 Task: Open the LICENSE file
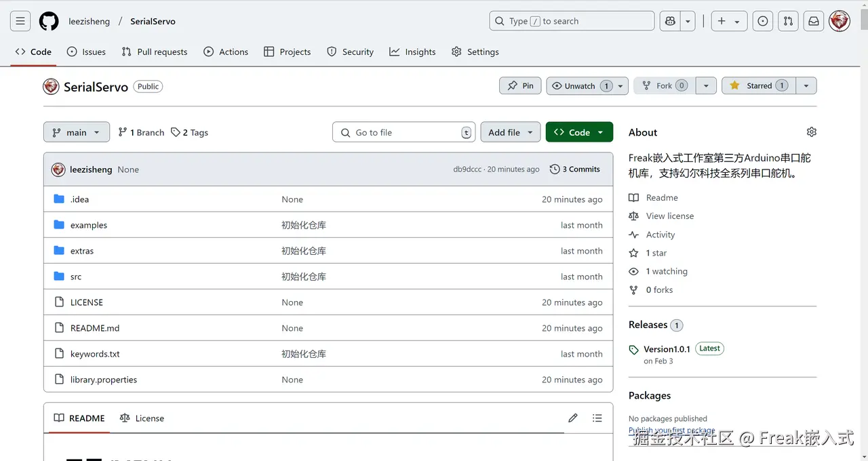click(87, 302)
